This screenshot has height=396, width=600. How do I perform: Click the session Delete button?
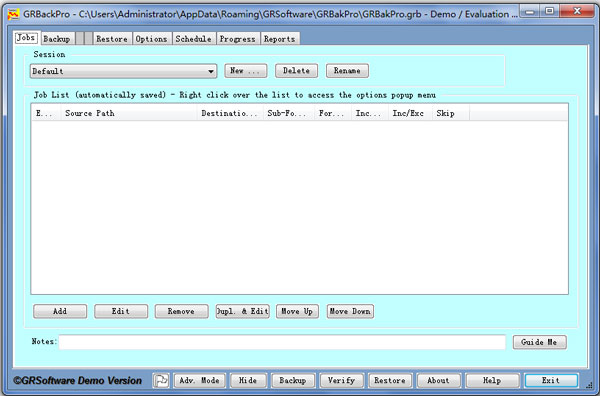(x=296, y=71)
